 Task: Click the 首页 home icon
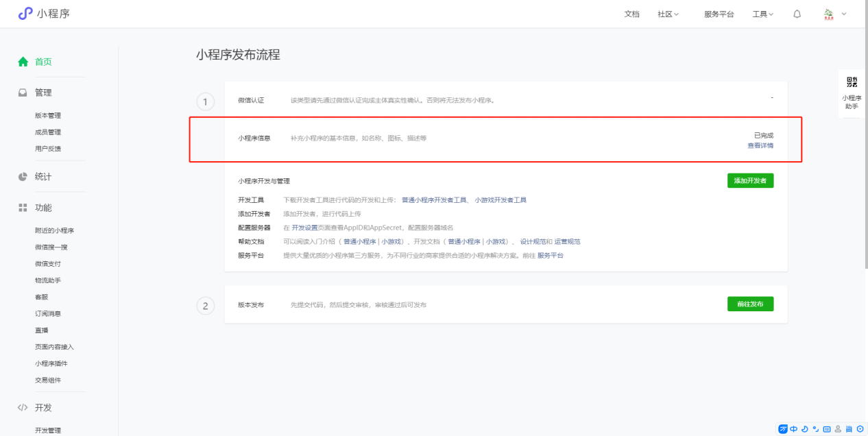(23, 62)
